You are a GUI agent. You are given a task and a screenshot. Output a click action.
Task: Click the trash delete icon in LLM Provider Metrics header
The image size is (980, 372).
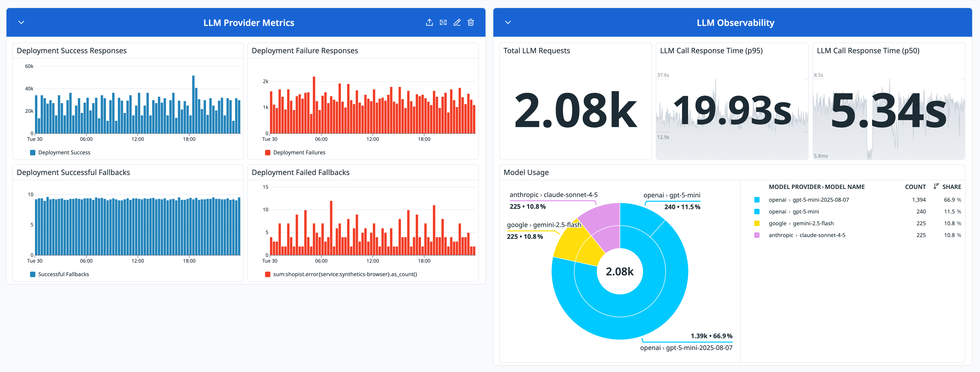tap(471, 22)
